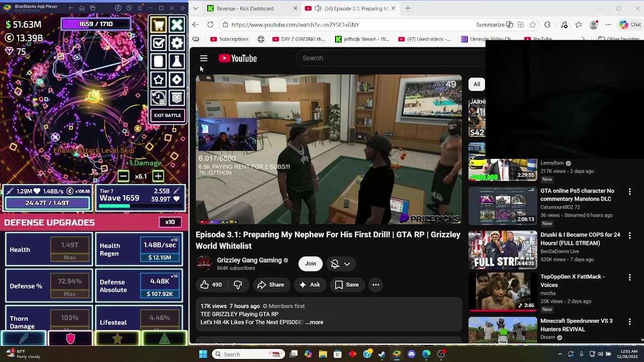Close the YouTube Episode 3.1 tab
This screenshot has width=644, height=362.
point(393,8)
